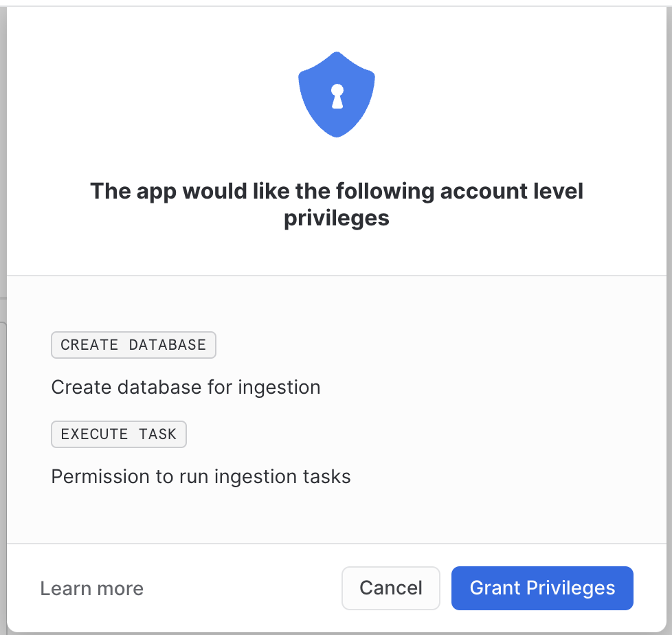Click the 'Create database for ingestion' description
Image resolution: width=672 pixels, height=635 pixels.
click(186, 388)
